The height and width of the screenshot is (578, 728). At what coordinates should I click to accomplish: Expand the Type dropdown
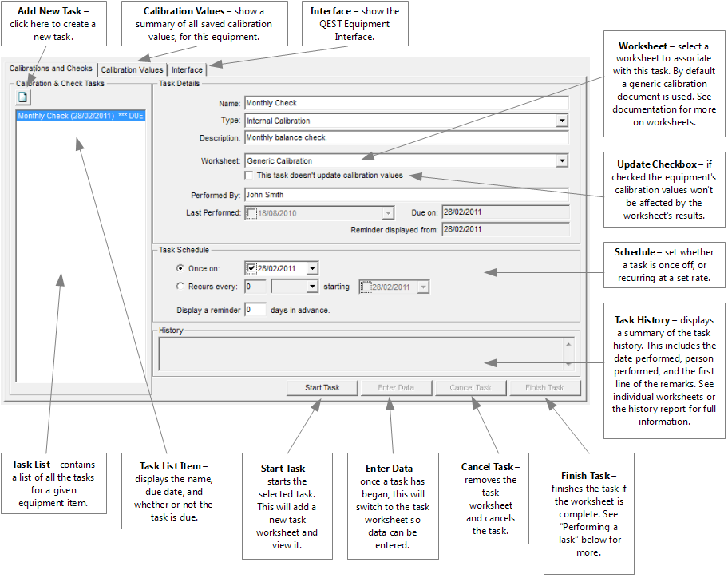[562, 121]
